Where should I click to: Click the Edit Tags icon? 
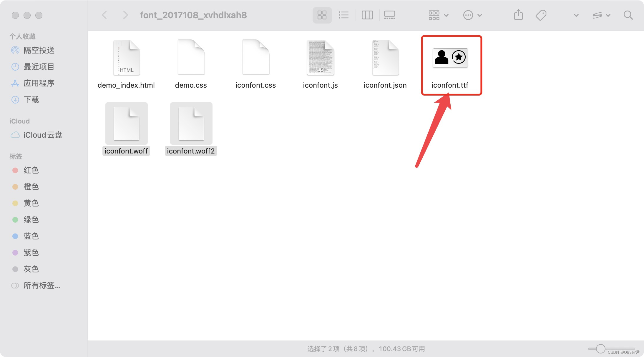[541, 15]
